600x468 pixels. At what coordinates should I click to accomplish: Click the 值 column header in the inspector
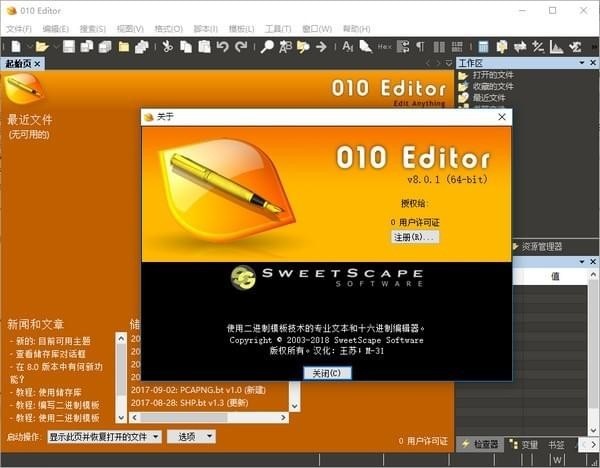tap(555, 276)
